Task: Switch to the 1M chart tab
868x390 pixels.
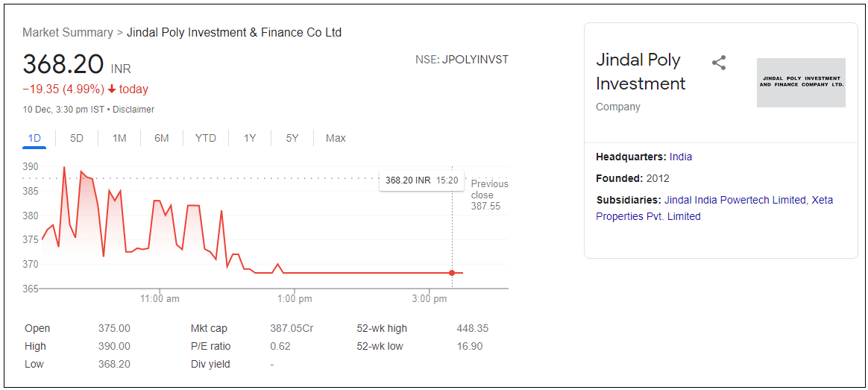Action: coord(119,138)
